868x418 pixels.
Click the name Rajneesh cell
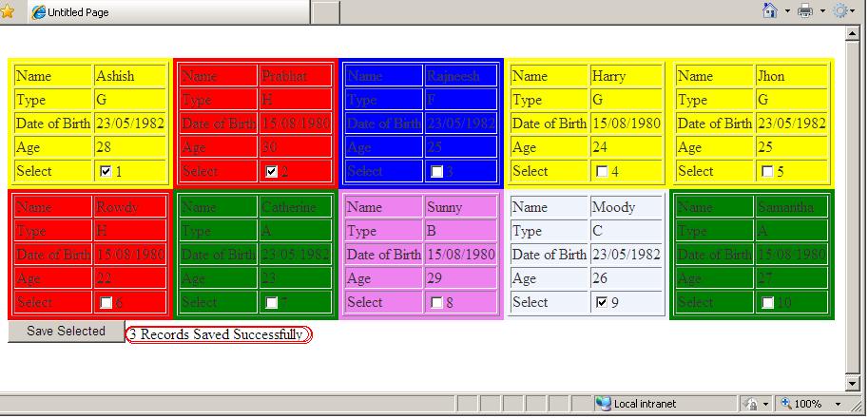point(460,76)
